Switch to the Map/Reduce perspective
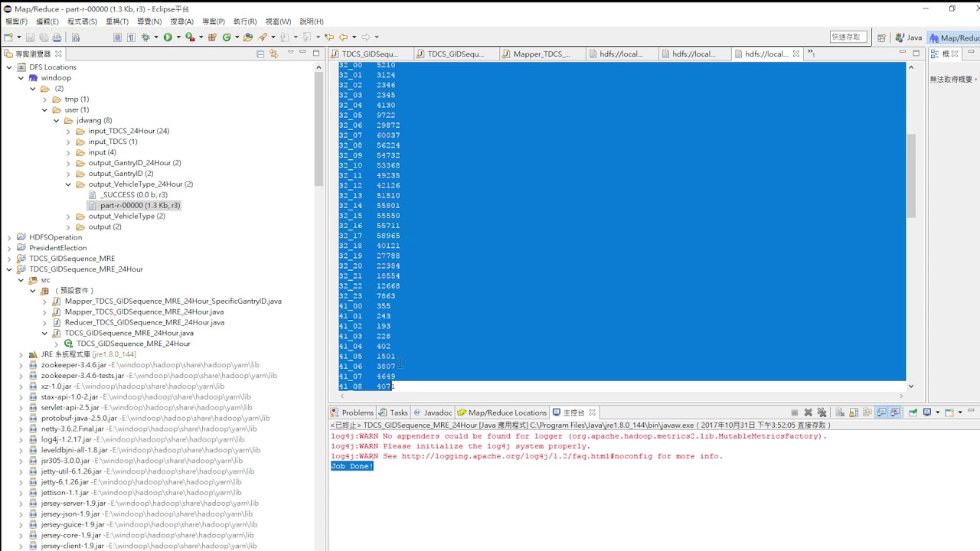This screenshot has height=551, width=980. (954, 37)
